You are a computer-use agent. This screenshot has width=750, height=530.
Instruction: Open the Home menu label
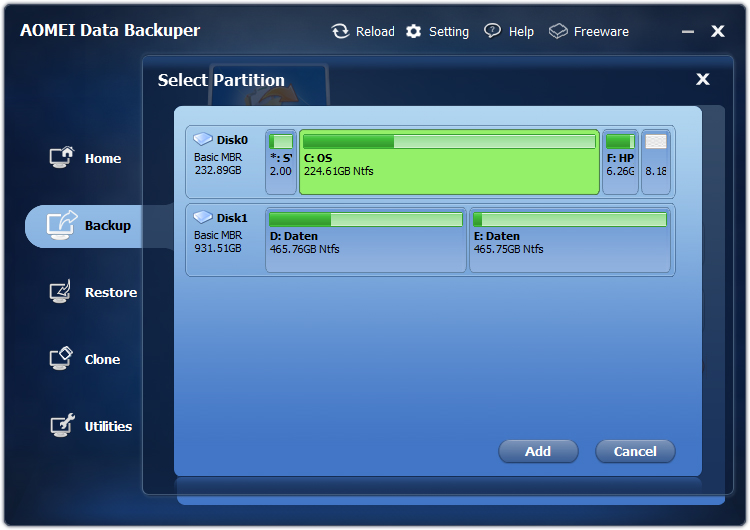[x=103, y=159]
